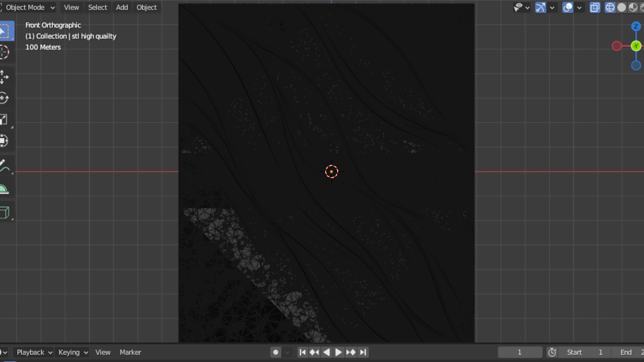Play the animation forward
Viewport: 644px width, 362px height.
click(338, 352)
